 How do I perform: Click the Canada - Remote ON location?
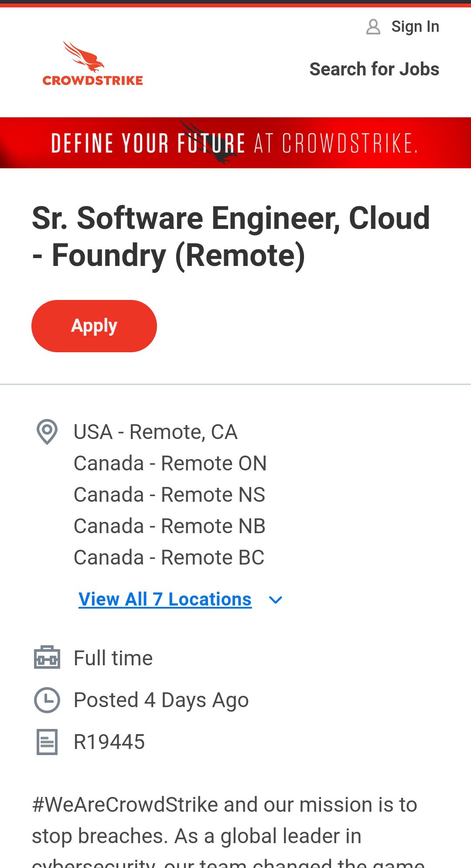pos(170,463)
